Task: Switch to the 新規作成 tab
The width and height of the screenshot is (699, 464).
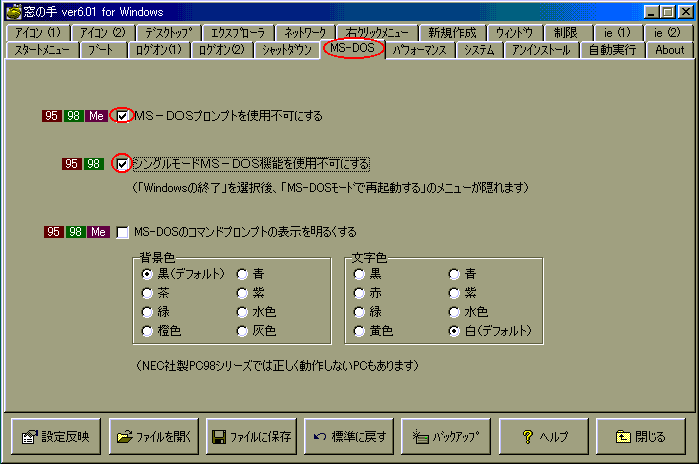Action: pyautogui.click(x=452, y=33)
